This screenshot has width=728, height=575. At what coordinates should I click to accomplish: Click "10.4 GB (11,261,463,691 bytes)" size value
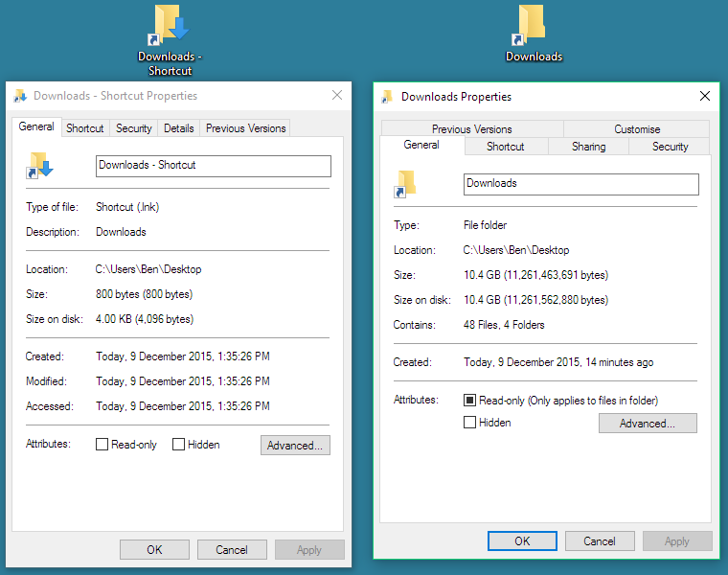coord(535,275)
